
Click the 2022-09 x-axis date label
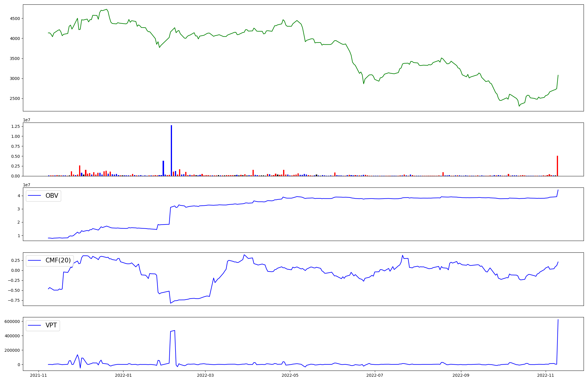[x=461, y=375]
